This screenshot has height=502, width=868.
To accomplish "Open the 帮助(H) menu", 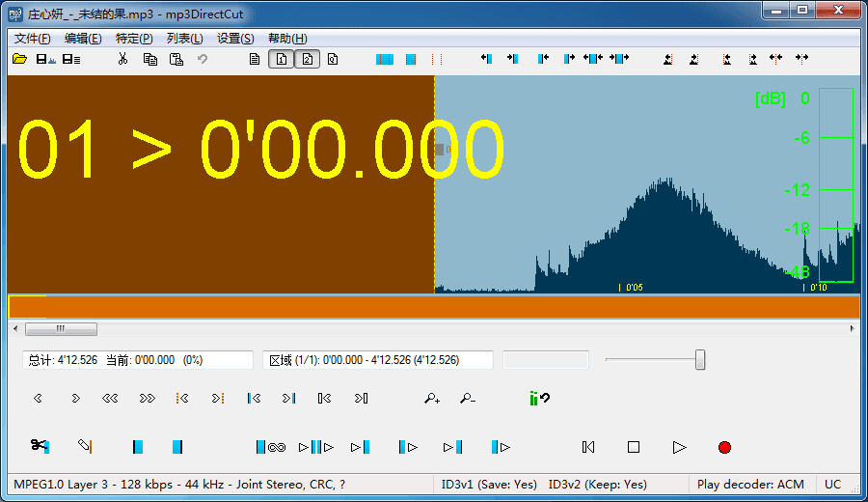I will [x=287, y=39].
